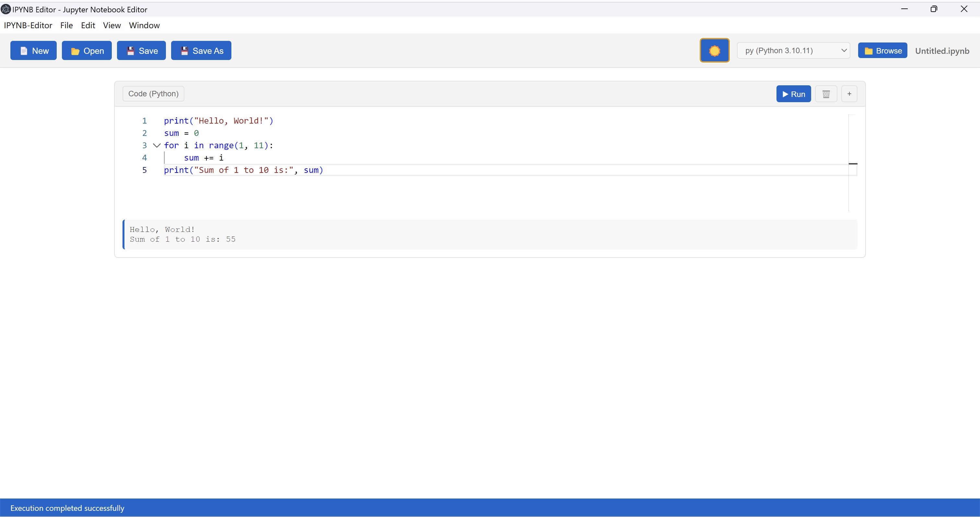Open the Edit menu

point(88,26)
